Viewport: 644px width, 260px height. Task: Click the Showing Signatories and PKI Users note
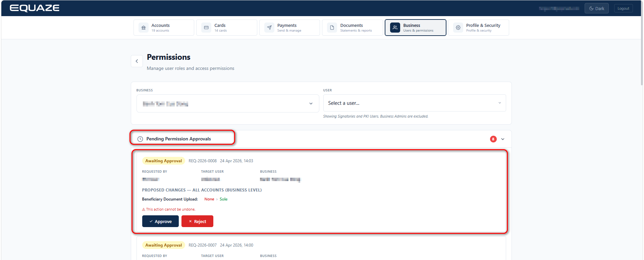[x=376, y=117]
